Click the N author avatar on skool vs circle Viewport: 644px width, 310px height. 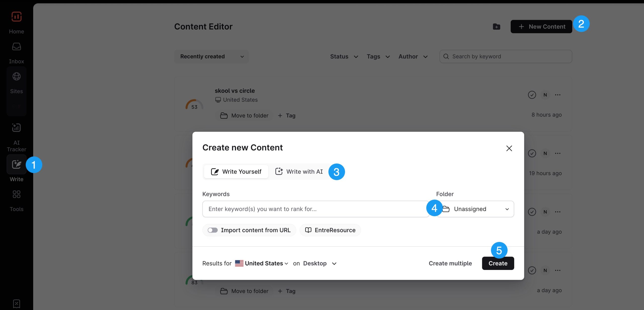pyautogui.click(x=545, y=95)
